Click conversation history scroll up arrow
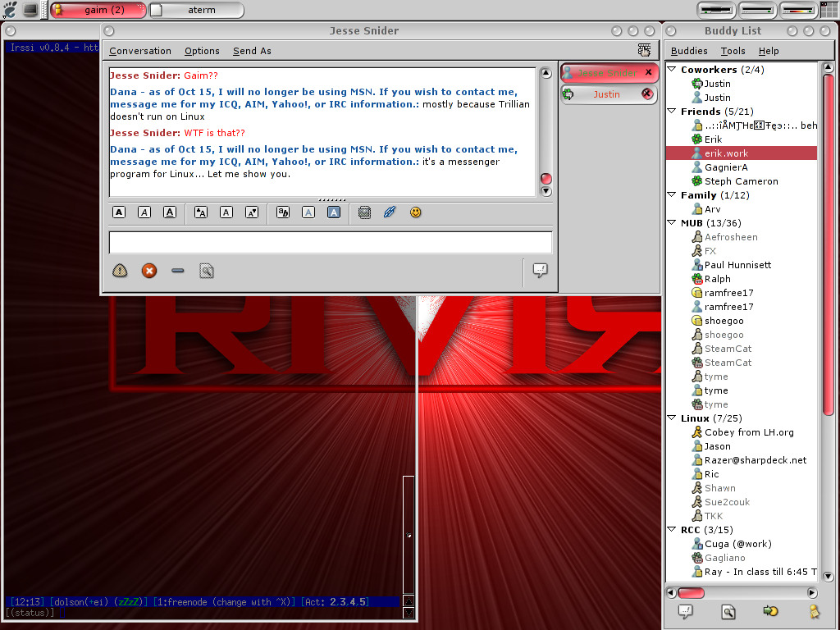The width and height of the screenshot is (840, 630). pyautogui.click(x=546, y=73)
